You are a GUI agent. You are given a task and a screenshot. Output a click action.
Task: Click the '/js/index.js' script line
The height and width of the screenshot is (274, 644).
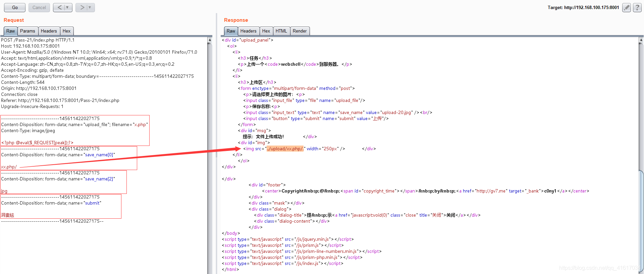pos(282,263)
